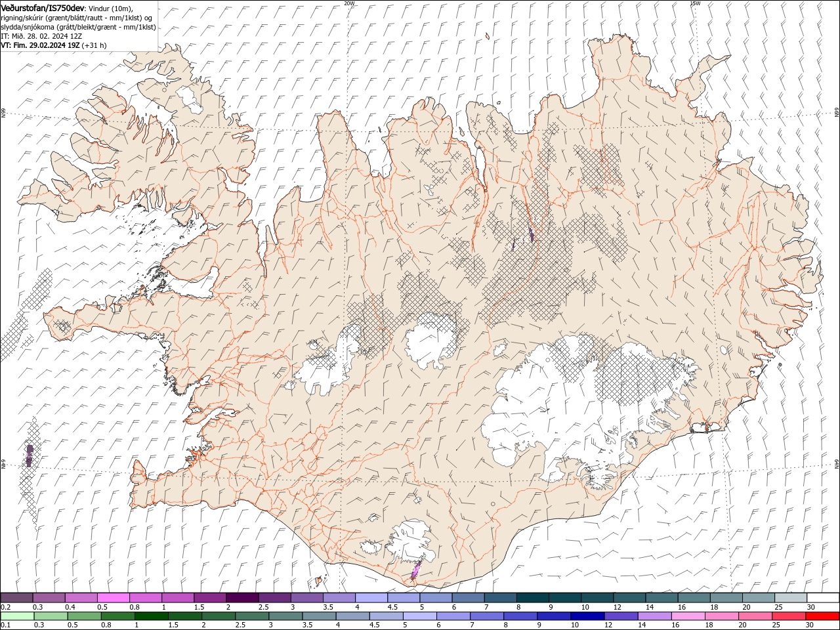Click the light pink lower-row swatch labeled 16
The image size is (840, 630).
[x=688, y=616]
